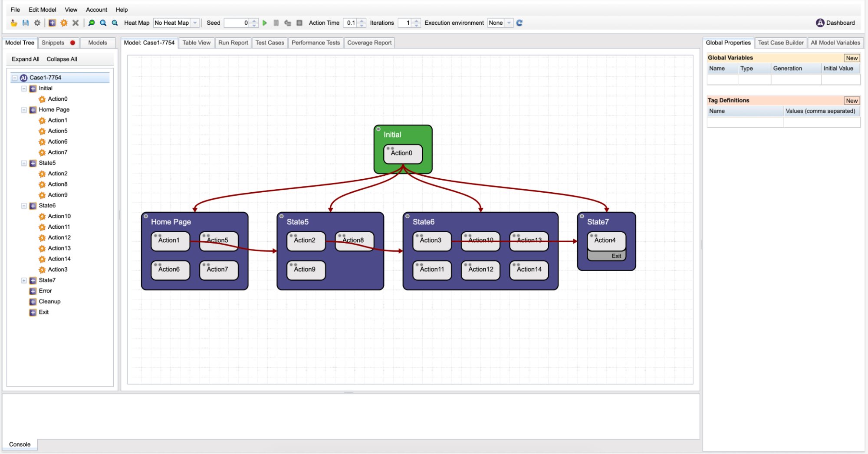
Task: Collapse the Home Page tree node
Action: tap(24, 110)
